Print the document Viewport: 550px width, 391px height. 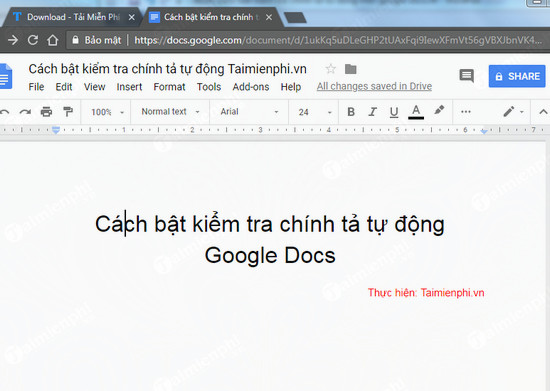[46, 112]
